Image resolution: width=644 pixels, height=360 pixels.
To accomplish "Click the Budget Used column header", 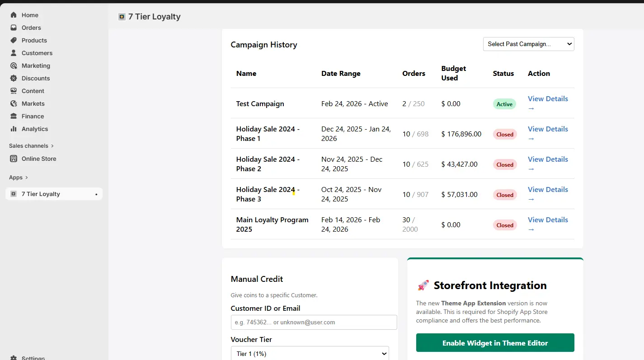I will [x=454, y=73].
